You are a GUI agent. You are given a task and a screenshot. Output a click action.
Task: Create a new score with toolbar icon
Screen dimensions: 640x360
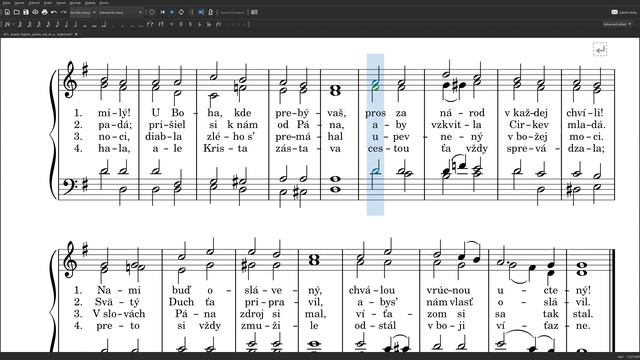(7, 12)
